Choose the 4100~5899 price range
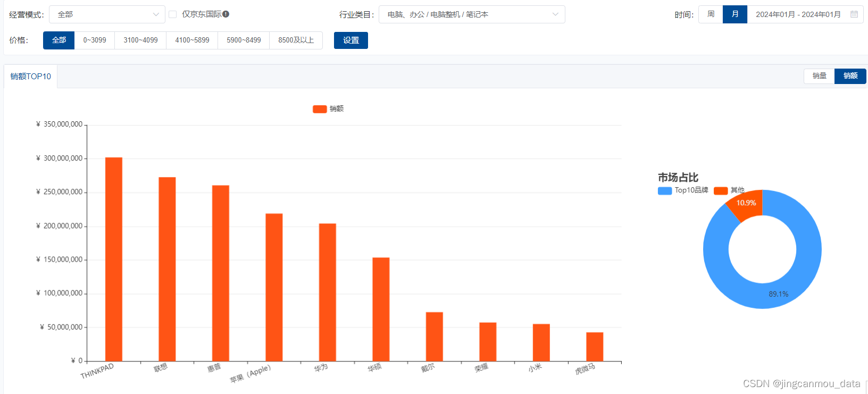Image resolution: width=868 pixels, height=394 pixels. 192,40
